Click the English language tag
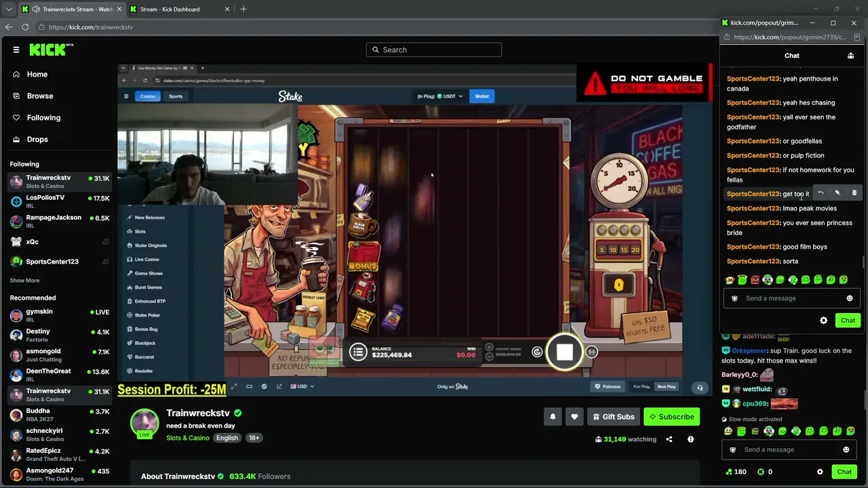Image resolution: width=868 pixels, height=488 pixels. tap(227, 438)
